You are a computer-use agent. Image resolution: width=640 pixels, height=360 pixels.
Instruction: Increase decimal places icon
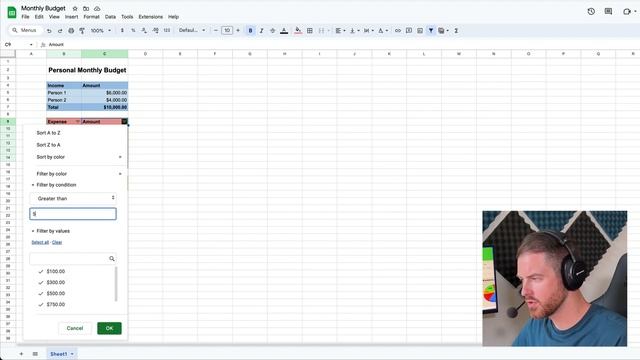(x=156, y=31)
